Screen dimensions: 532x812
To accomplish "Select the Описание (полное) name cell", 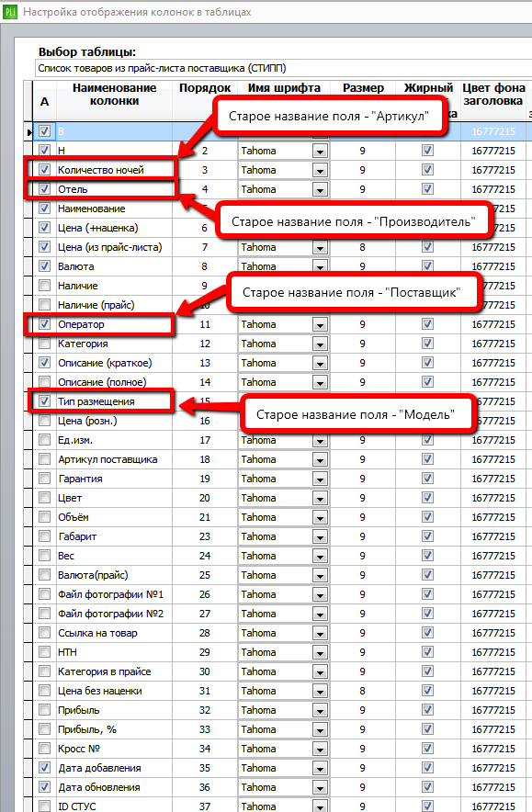I will point(114,382).
